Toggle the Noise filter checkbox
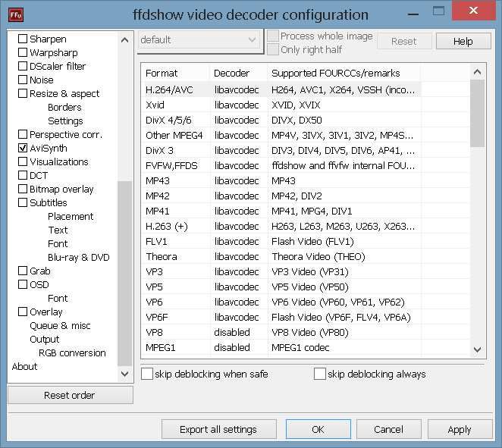 (23, 80)
